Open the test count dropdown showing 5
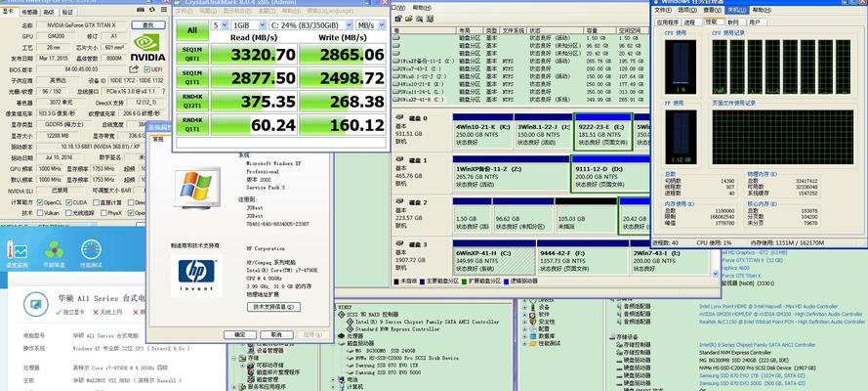 point(220,25)
